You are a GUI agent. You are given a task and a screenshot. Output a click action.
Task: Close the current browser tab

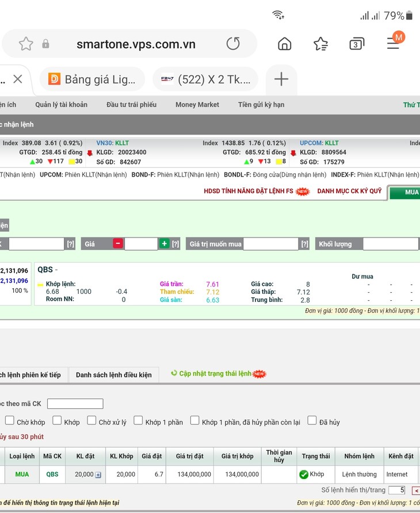18,79
